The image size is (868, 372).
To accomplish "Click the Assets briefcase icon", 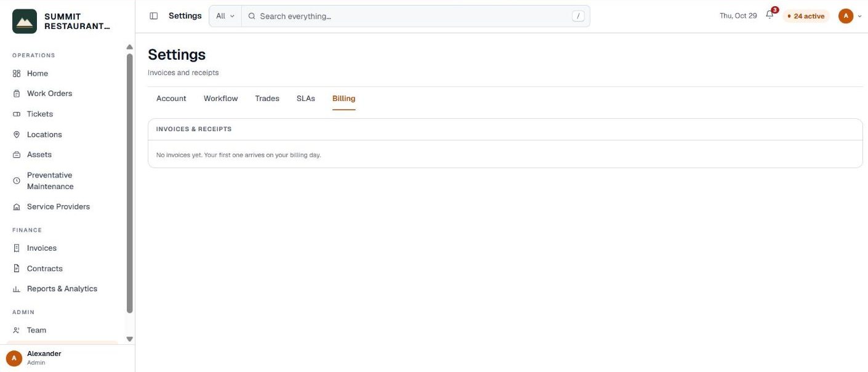I will point(17,155).
